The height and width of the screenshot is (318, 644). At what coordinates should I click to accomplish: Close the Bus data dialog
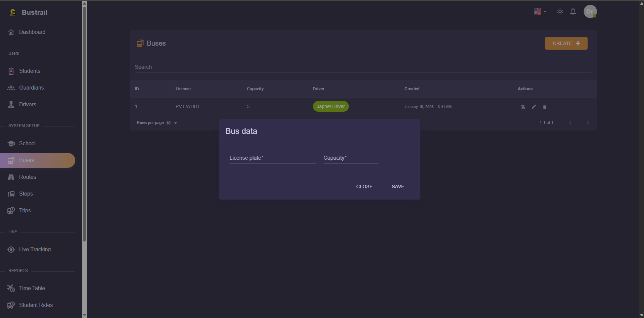(x=364, y=187)
